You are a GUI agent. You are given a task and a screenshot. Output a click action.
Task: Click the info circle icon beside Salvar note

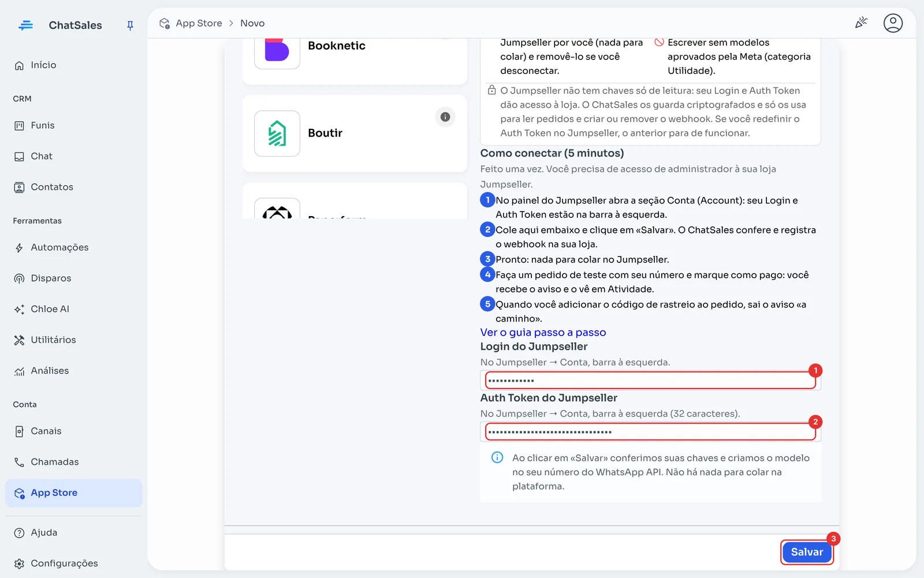tap(497, 458)
